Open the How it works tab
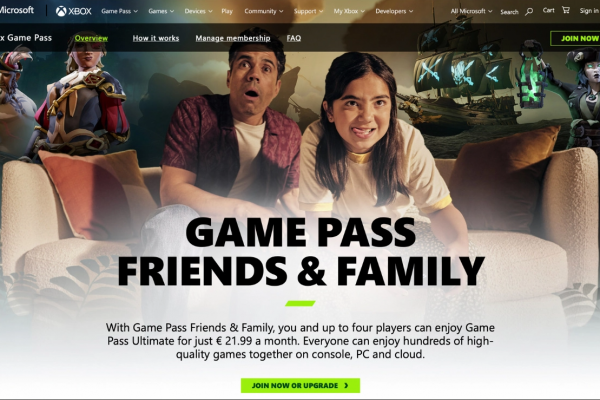600x400 pixels. pos(156,38)
